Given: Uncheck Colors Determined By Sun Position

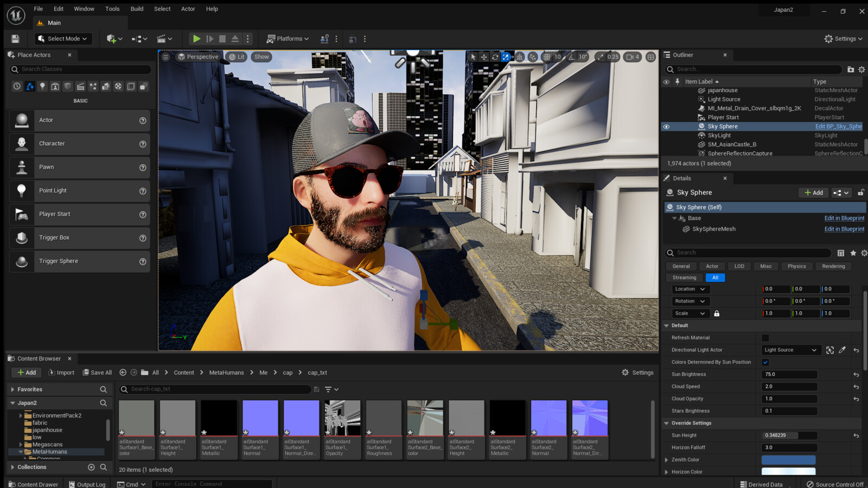Looking at the screenshot, I should pos(765,362).
